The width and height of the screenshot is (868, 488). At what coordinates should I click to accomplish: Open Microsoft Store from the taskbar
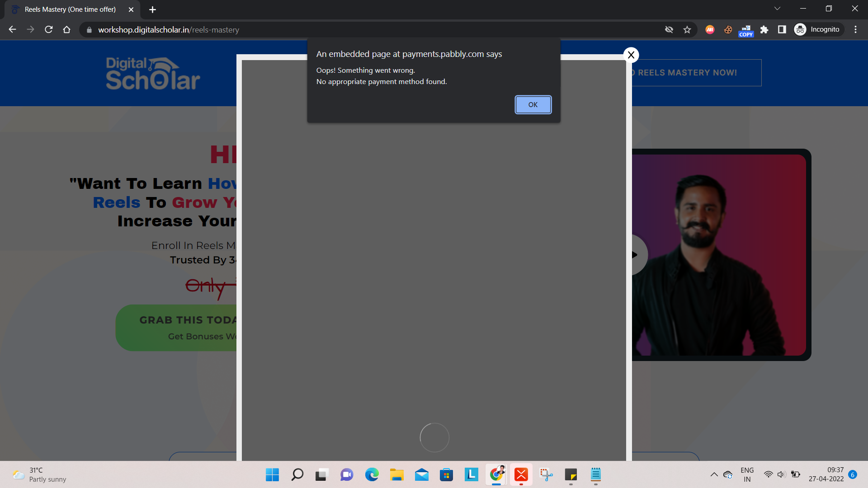446,475
